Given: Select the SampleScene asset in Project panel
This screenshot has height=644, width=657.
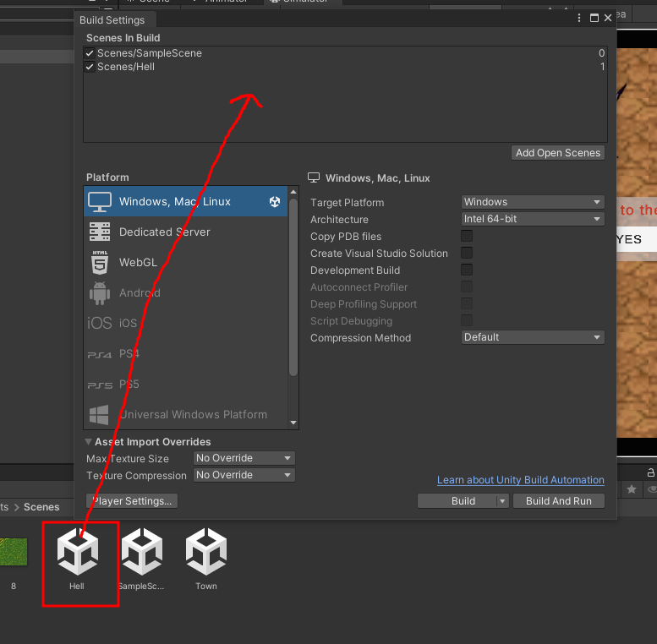Looking at the screenshot, I should coord(142,552).
